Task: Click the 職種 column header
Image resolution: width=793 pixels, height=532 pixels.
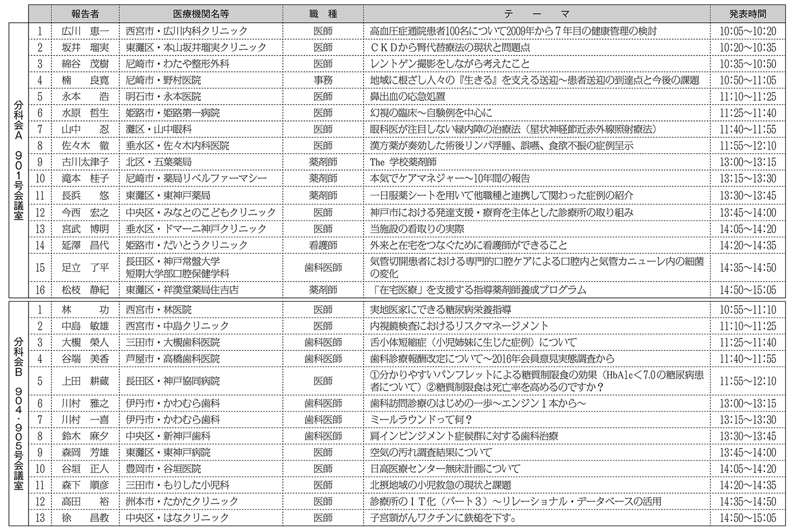Action: (323, 14)
